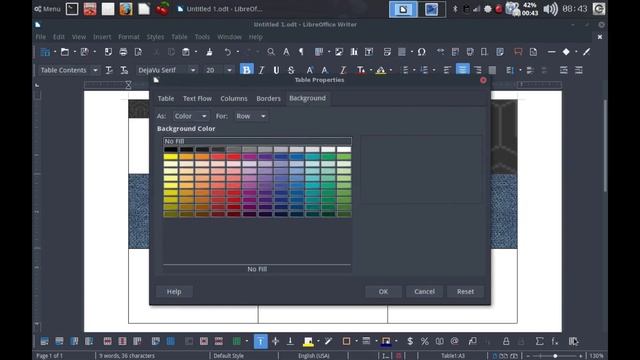Toggle Align Right in the toolbar
Viewport: 640px width, 360px height.
tap(478, 70)
